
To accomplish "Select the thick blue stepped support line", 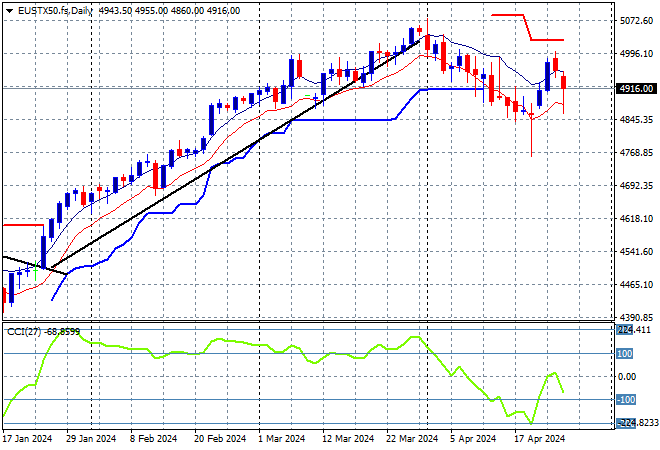I will tap(340, 120).
